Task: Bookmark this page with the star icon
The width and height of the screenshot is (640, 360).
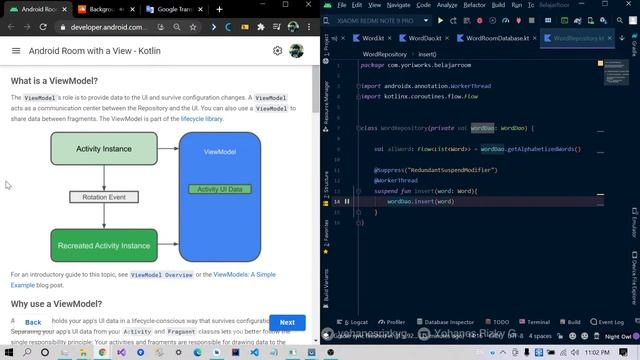Action: pyautogui.click(x=193, y=27)
